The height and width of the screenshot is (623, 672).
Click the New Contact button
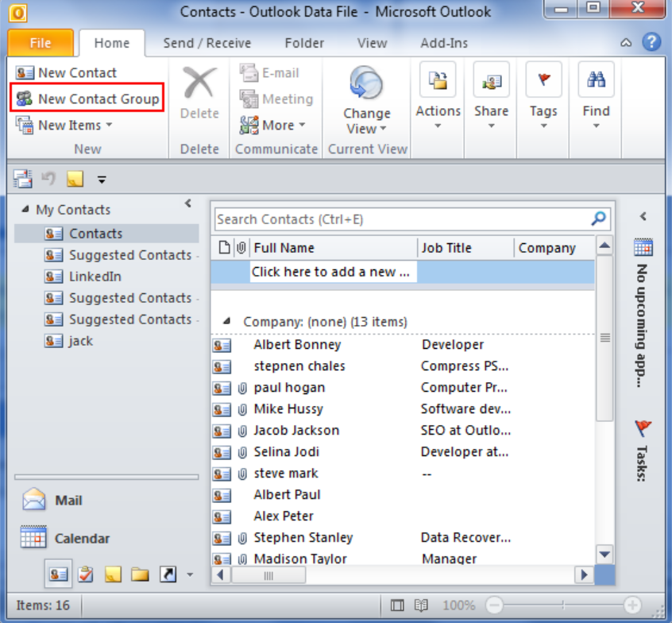66,73
